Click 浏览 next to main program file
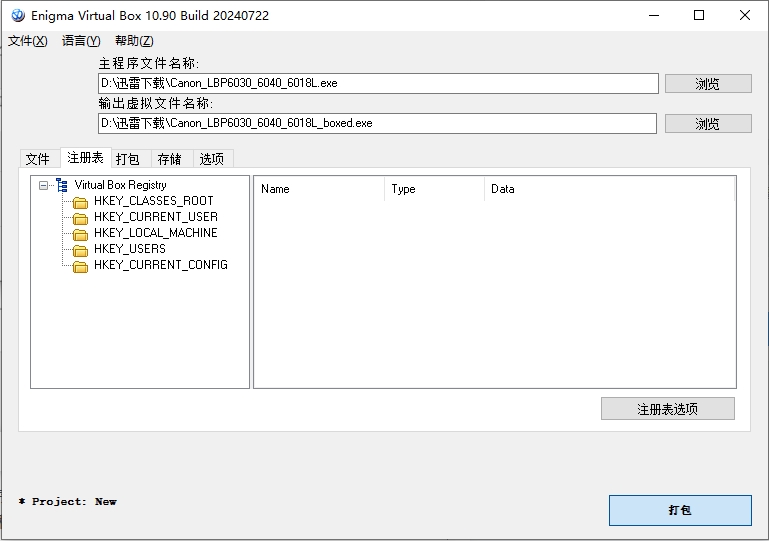This screenshot has height=541, width=769. click(707, 84)
